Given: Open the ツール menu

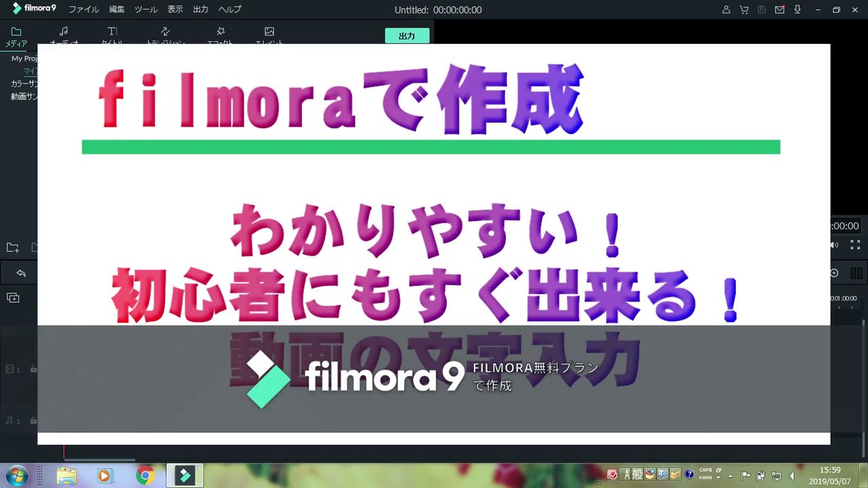Looking at the screenshot, I should (x=146, y=9).
